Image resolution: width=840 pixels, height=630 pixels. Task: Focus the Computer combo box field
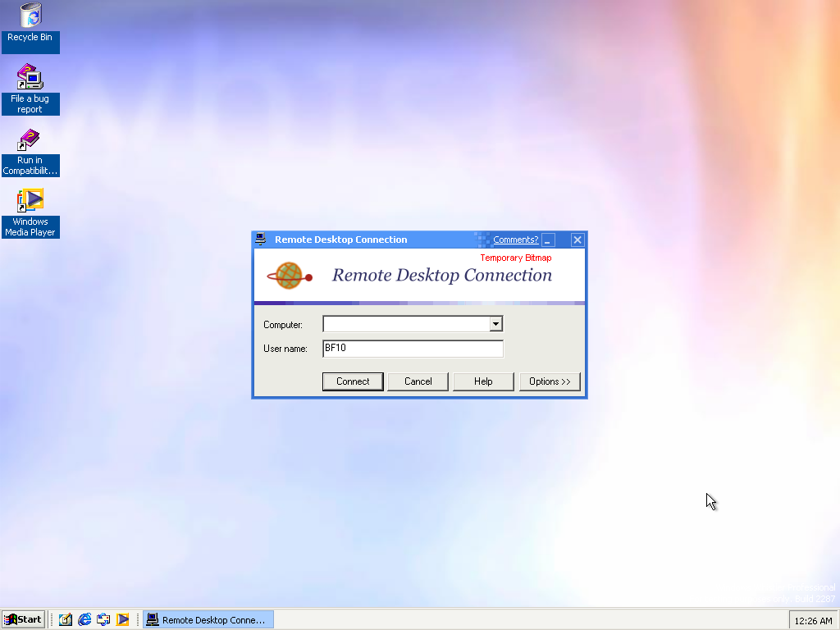pyautogui.click(x=413, y=323)
